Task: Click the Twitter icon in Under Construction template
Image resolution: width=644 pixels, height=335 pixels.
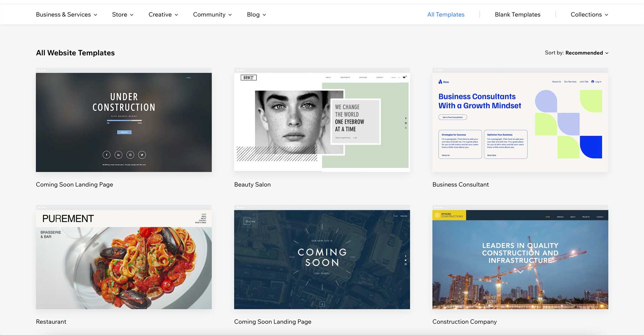Action: [142, 155]
